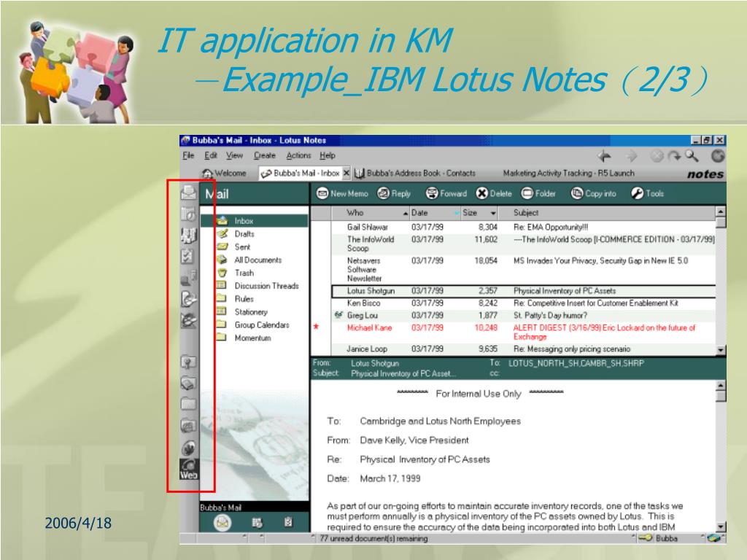Image resolution: width=747 pixels, height=560 pixels.
Task: Select Discussion Threads view
Action: click(x=266, y=286)
